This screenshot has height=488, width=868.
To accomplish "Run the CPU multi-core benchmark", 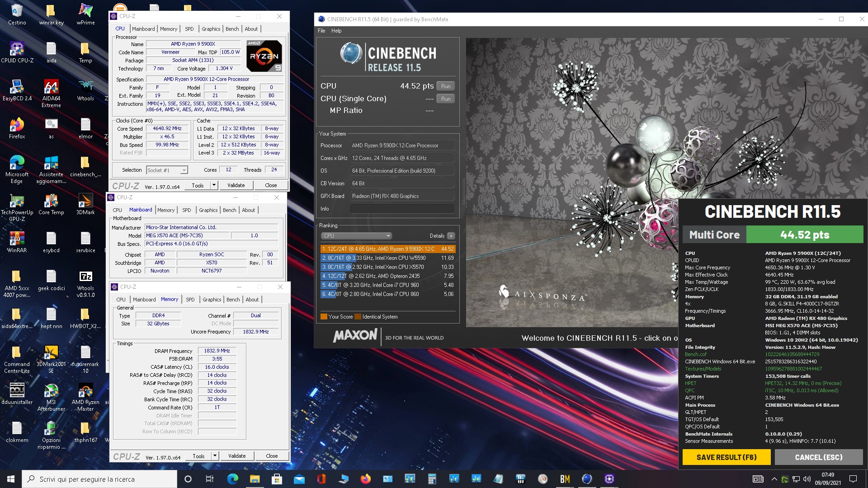I will tap(446, 86).
